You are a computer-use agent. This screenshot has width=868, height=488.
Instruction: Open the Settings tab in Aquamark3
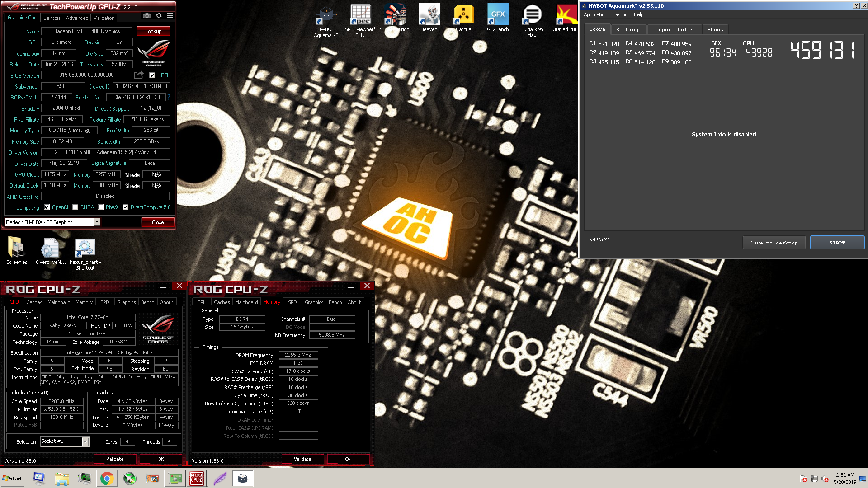pyautogui.click(x=628, y=29)
